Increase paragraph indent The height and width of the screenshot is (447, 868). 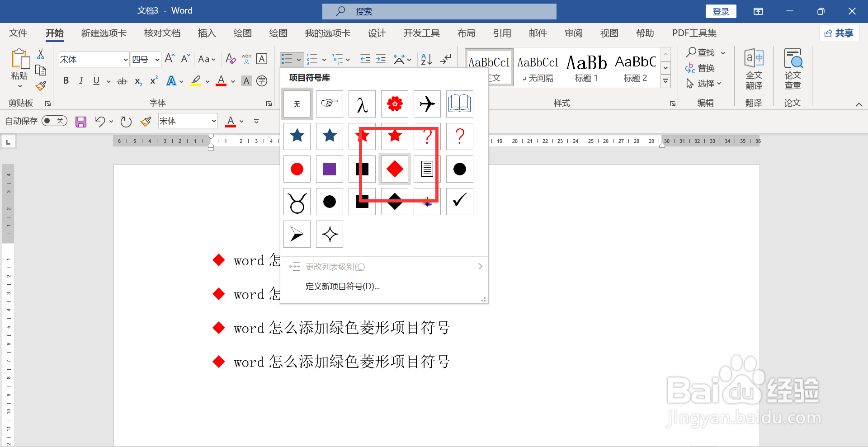(381, 59)
